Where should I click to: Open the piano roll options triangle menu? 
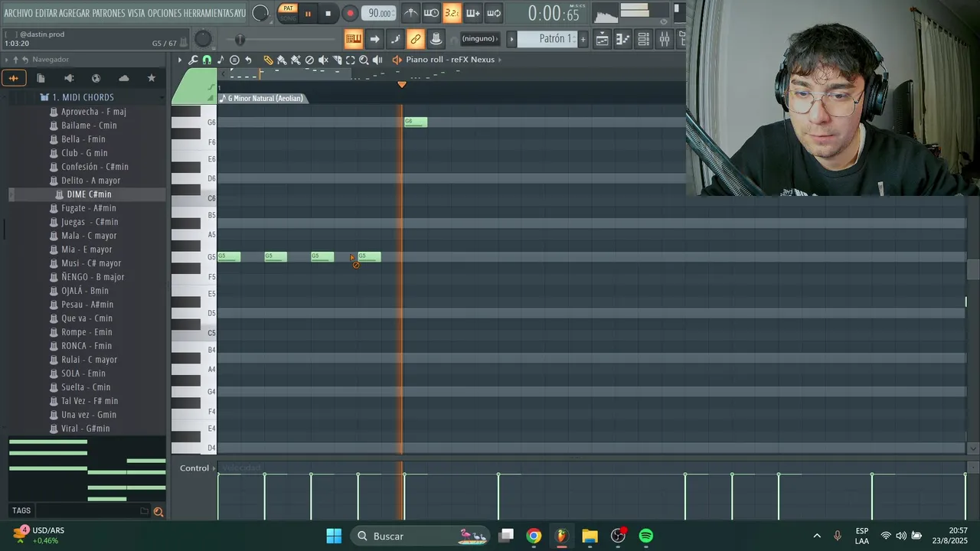click(180, 60)
